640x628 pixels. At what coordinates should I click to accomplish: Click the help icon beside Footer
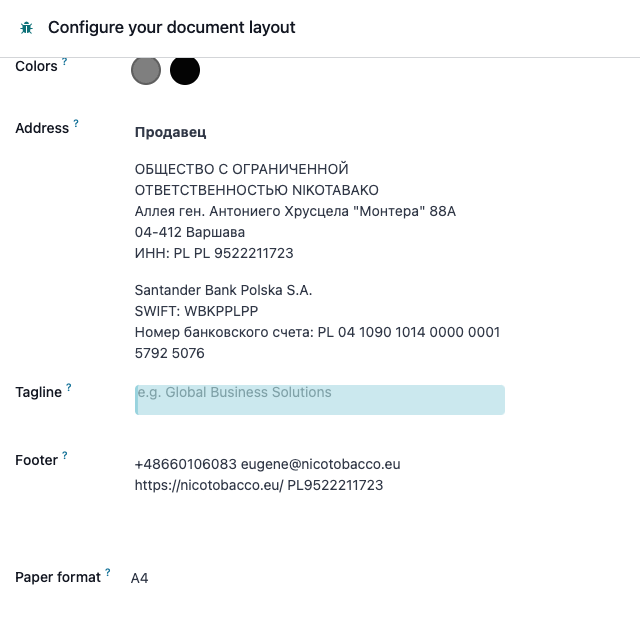tap(65, 455)
